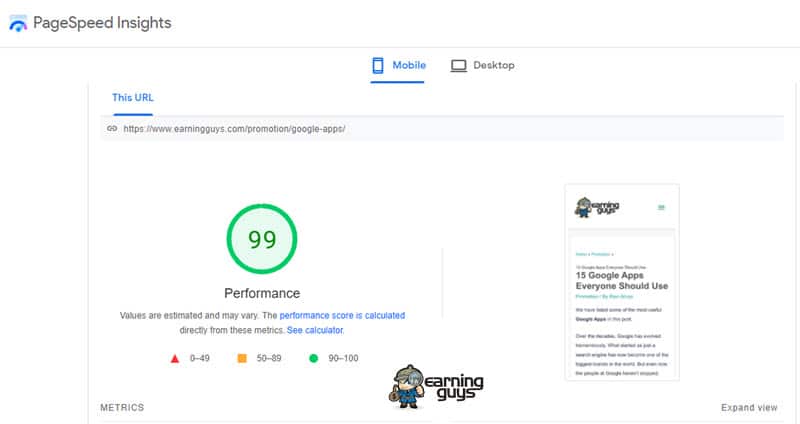Screen dimensions: 800x424
Task: Click the Earning Guys logo inside page preview
Action: point(597,208)
